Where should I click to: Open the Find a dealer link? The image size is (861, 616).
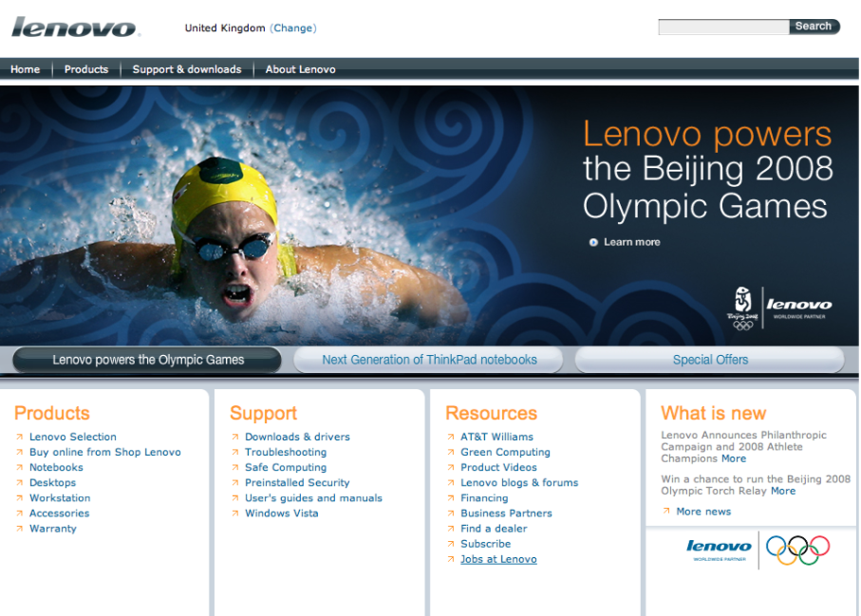pos(494,529)
